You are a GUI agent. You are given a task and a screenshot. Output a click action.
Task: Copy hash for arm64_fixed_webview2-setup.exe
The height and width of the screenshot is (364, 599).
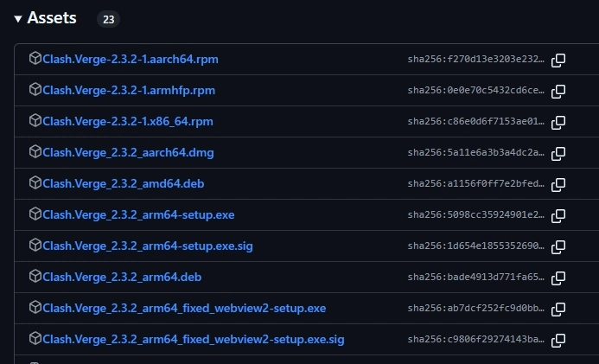(x=558, y=309)
